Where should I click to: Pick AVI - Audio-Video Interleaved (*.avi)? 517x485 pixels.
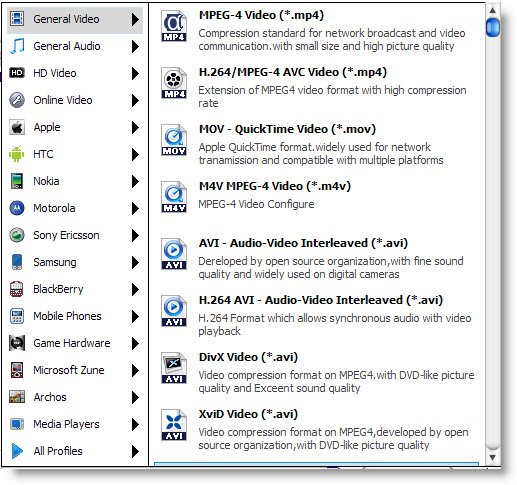(x=318, y=258)
